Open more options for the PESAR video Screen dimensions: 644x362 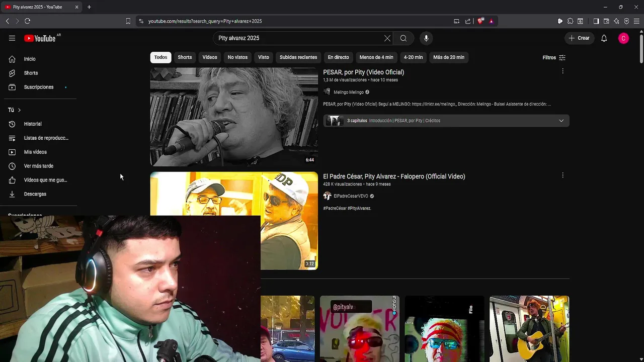(x=562, y=71)
